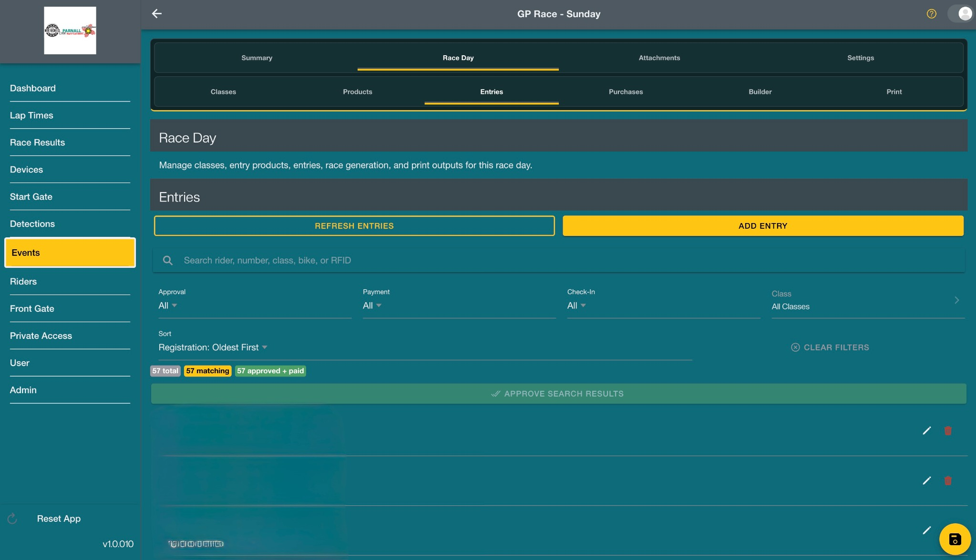The image size is (976, 560).
Task: Click the Refresh Entries button
Action: [x=354, y=226]
